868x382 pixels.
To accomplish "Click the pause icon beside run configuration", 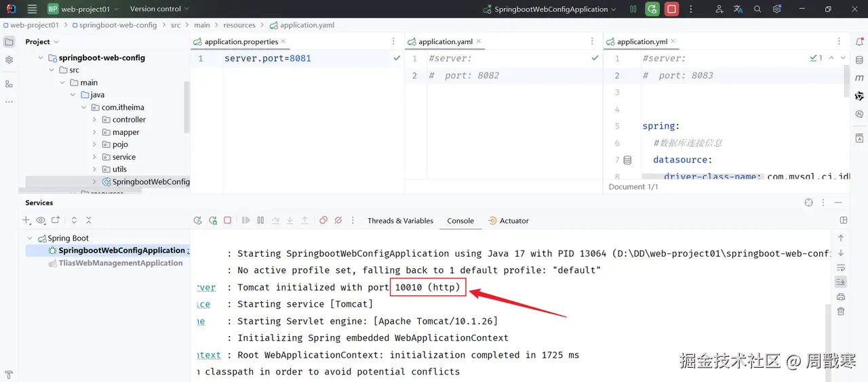I will (633, 9).
